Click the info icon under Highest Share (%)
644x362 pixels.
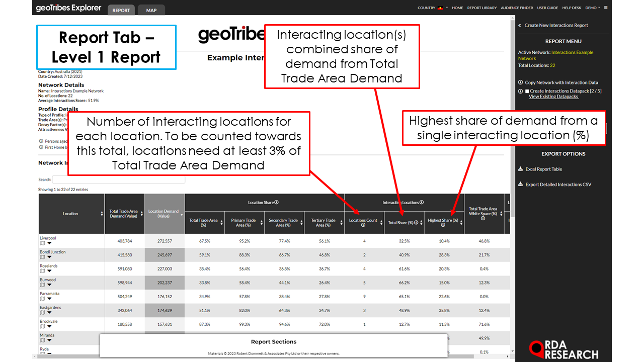coord(443,225)
